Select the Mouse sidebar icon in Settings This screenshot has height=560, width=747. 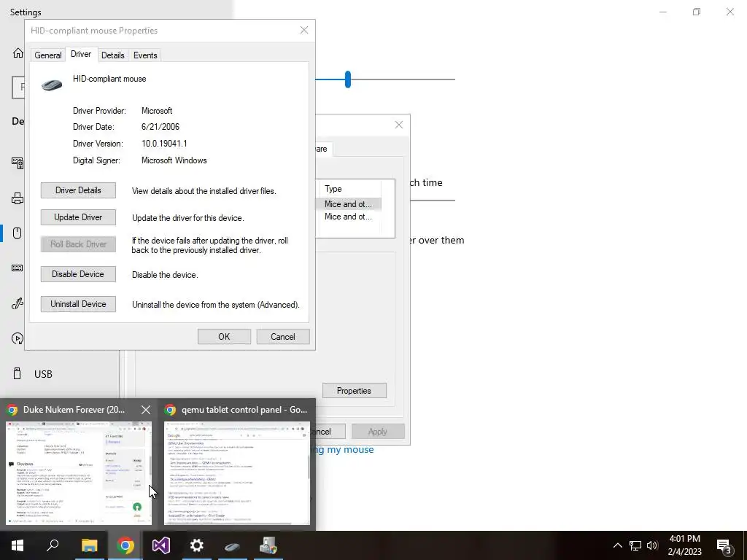tap(18, 233)
